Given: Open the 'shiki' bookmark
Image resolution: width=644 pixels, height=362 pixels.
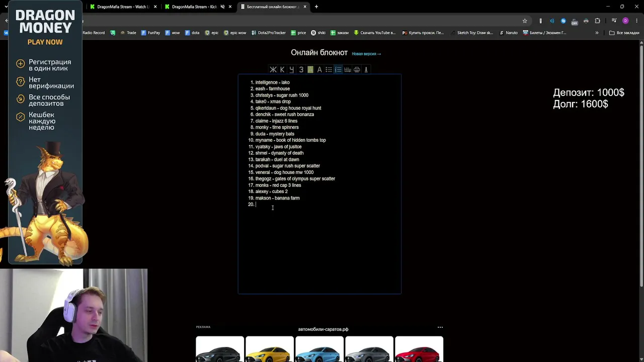Looking at the screenshot, I should tap(318, 33).
